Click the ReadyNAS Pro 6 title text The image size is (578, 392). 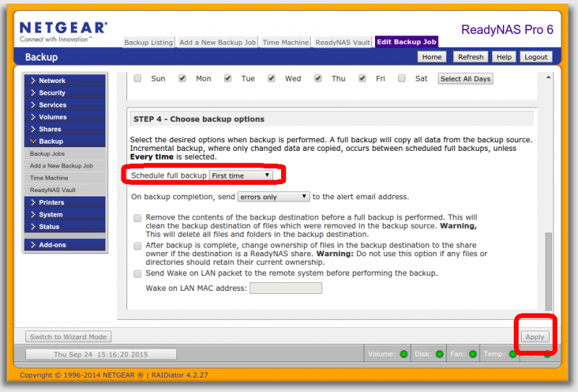507,30
